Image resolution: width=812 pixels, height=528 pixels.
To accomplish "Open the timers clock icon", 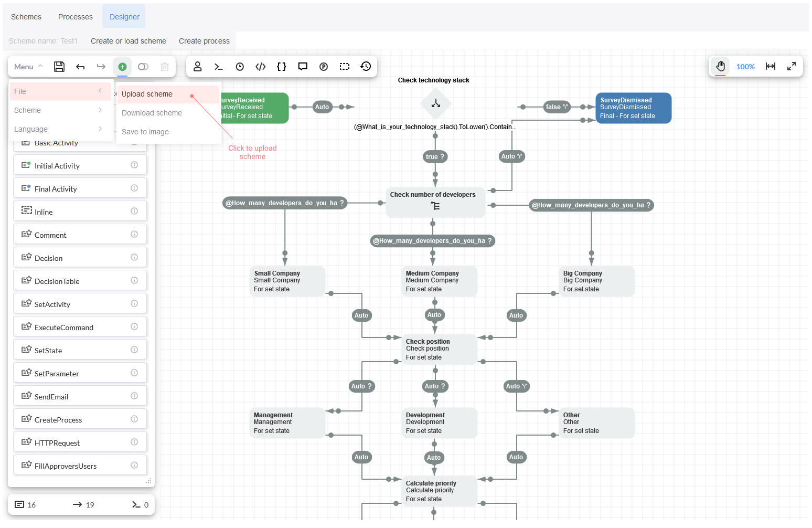I will pyautogui.click(x=240, y=67).
